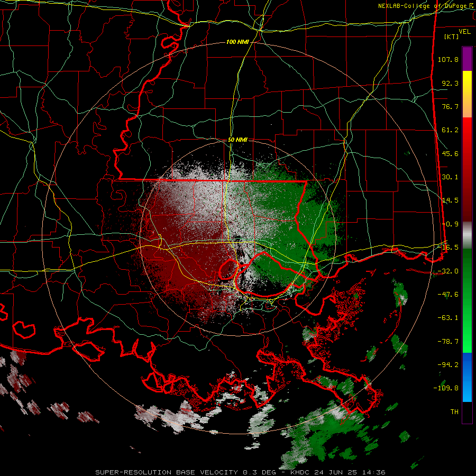Click the -47.6 value on the velocity scale
Image resolution: width=476 pixels, height=476 pixels.
pos(448,295)
